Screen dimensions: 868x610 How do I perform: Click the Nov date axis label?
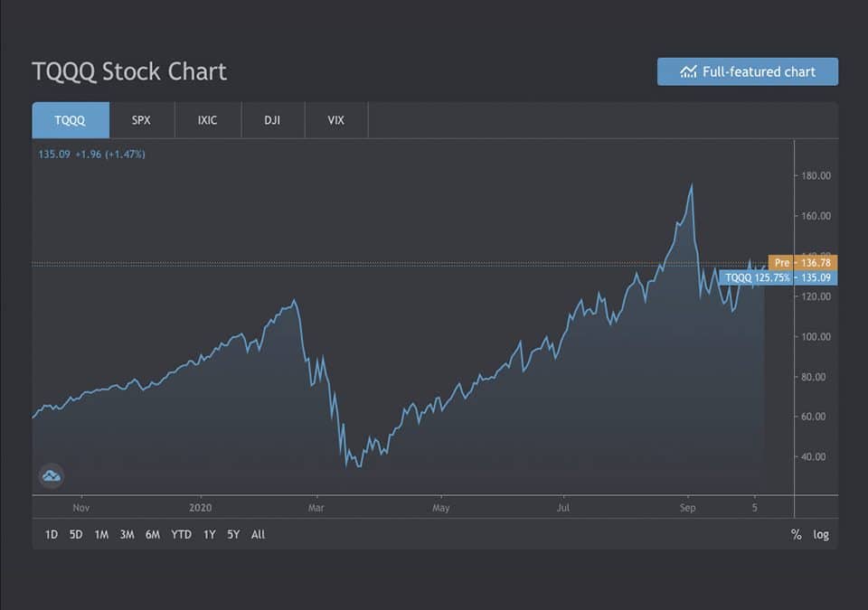pyautogui.click(x=81, y=508)
